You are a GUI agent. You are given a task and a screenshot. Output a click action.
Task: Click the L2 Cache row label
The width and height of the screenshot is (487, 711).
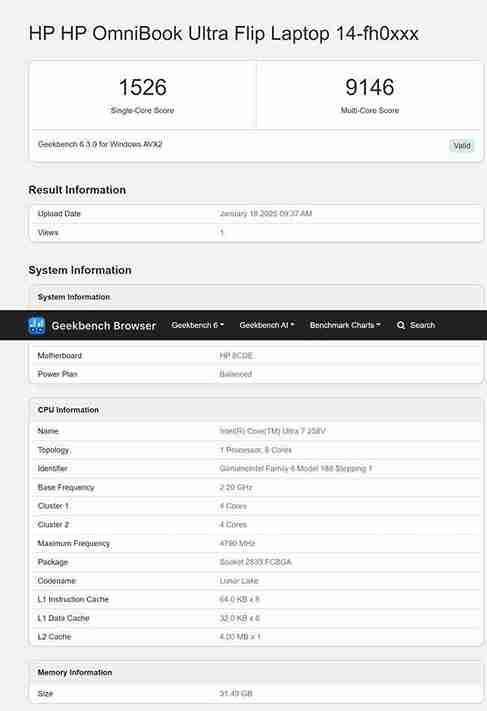pos(54,637)
